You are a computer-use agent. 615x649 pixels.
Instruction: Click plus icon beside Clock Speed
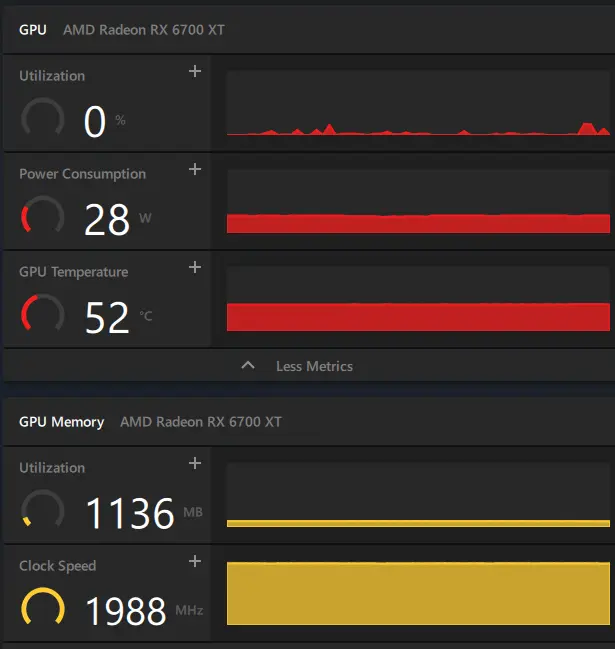click(195, 561)
